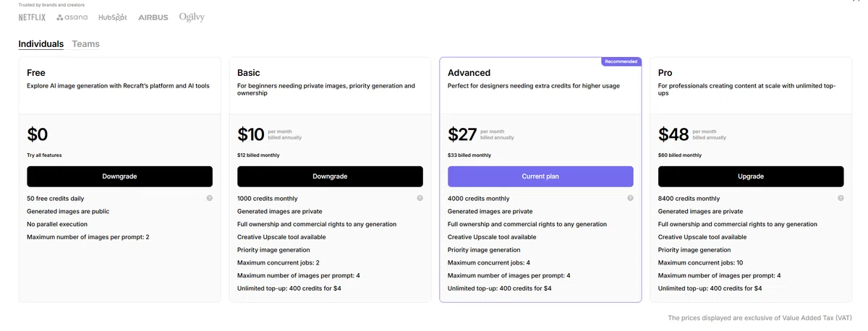Click the Netflix logo
868x331 pixels.
point(33,17)
